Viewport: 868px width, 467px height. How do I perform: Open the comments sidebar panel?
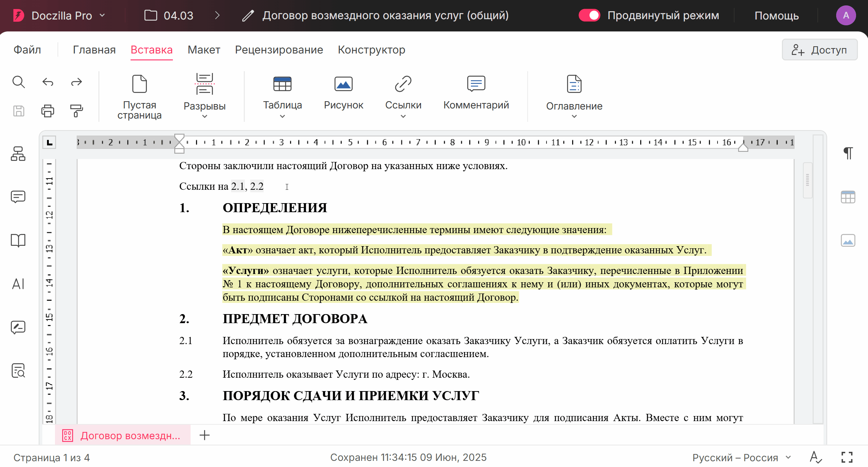click(x=18, y=197)
